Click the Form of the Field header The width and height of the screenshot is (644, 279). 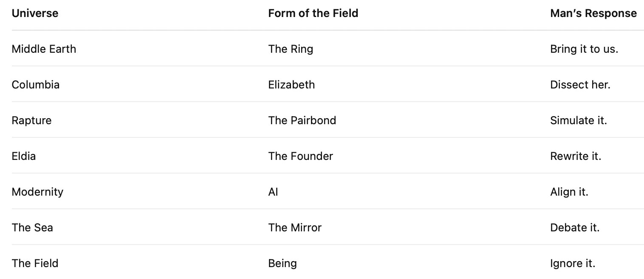[x=313, y=14]
